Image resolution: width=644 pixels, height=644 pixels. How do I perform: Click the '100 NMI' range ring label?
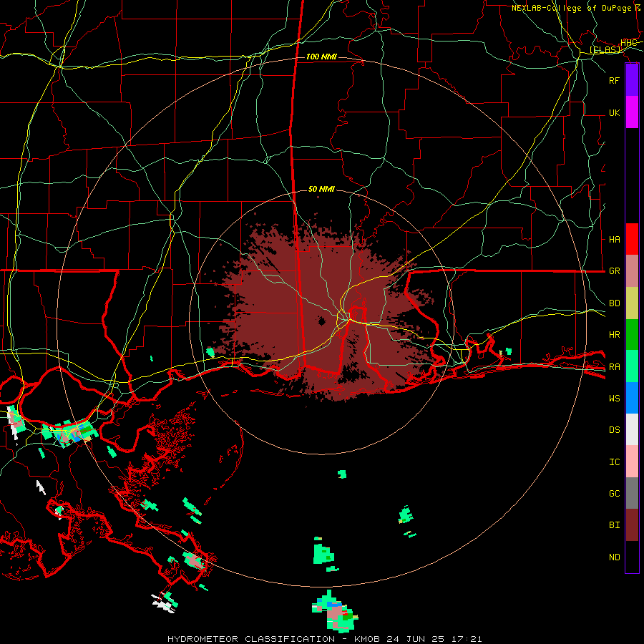coord(321,57)
